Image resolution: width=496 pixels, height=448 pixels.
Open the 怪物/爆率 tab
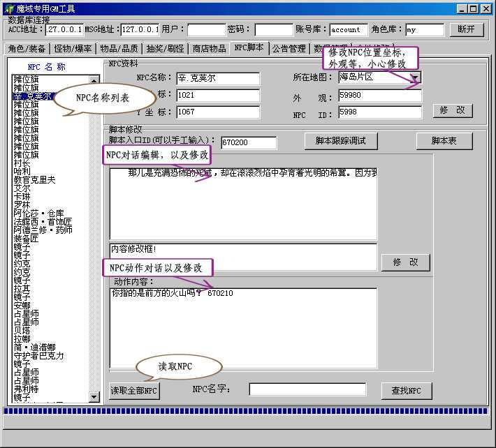click(73, 49)
